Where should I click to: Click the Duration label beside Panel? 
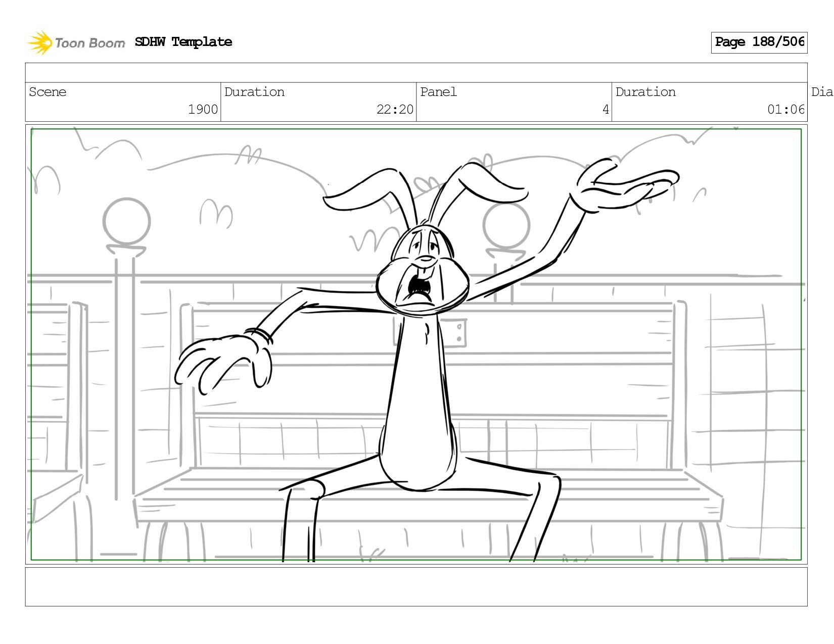point(645,92)
